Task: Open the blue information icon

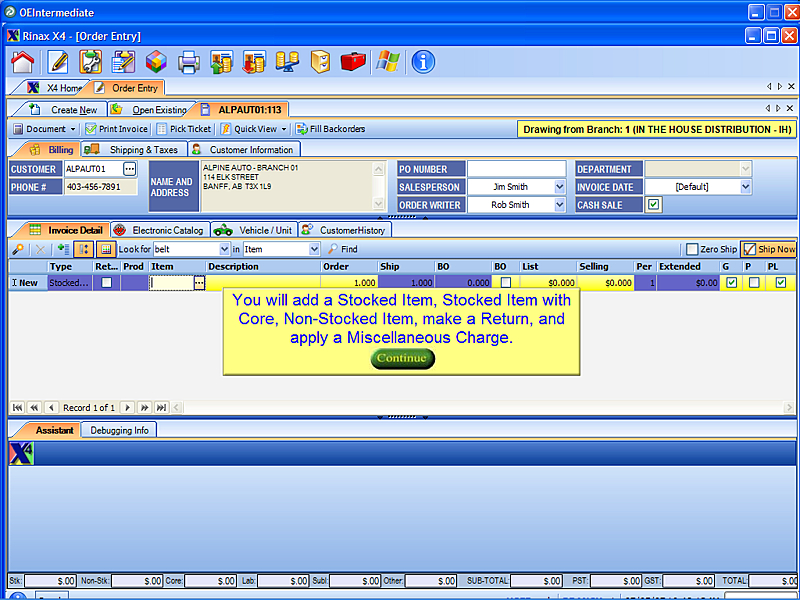Action: click(x=423, y=62)
